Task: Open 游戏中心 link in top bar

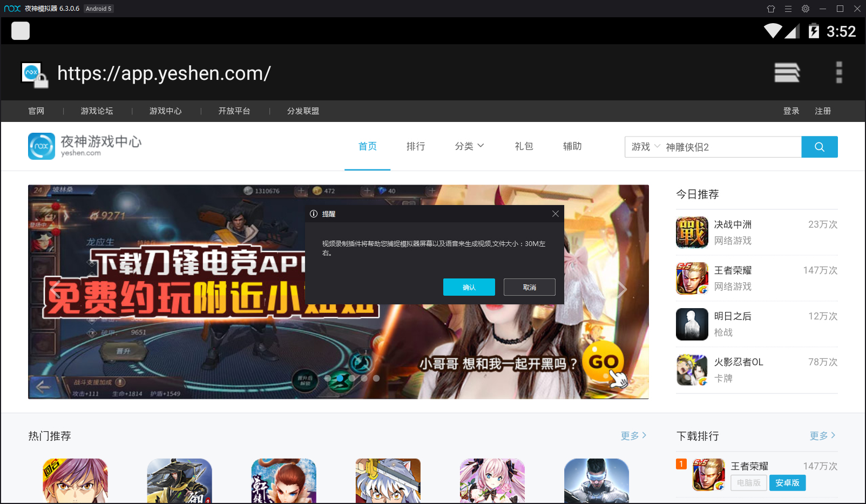Action: tap(166, 111)
